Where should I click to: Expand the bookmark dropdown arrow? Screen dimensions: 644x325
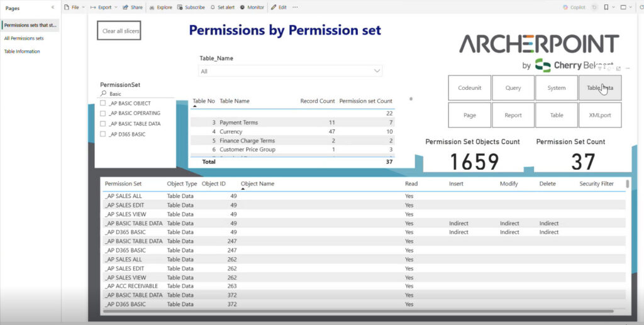[613, 8]
